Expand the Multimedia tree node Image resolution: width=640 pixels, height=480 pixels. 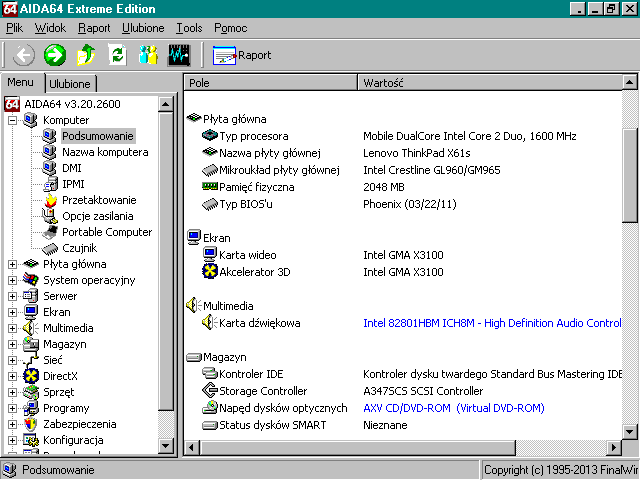coord(13,328)
